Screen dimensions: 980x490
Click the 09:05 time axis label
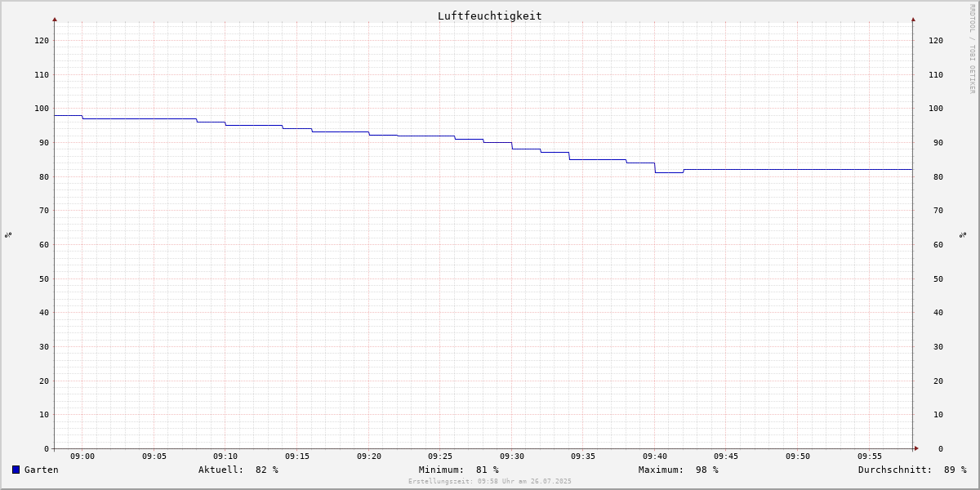click(154, 457)
